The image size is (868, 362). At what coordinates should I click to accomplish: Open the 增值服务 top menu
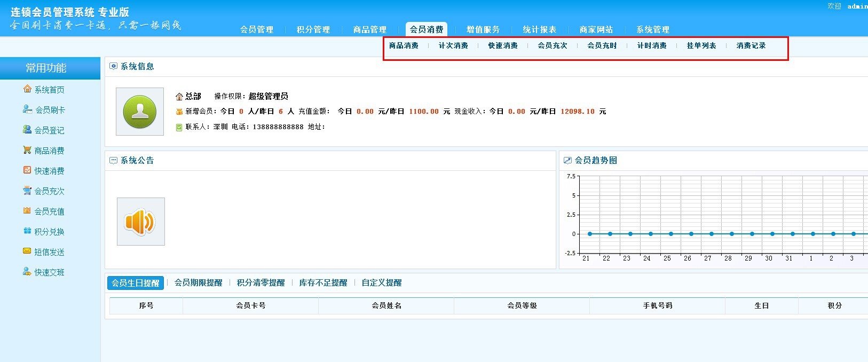[483, 29]
